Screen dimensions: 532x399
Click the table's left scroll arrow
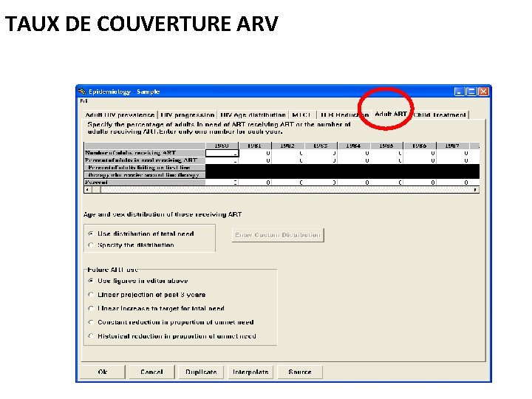[x=87, y=190]
